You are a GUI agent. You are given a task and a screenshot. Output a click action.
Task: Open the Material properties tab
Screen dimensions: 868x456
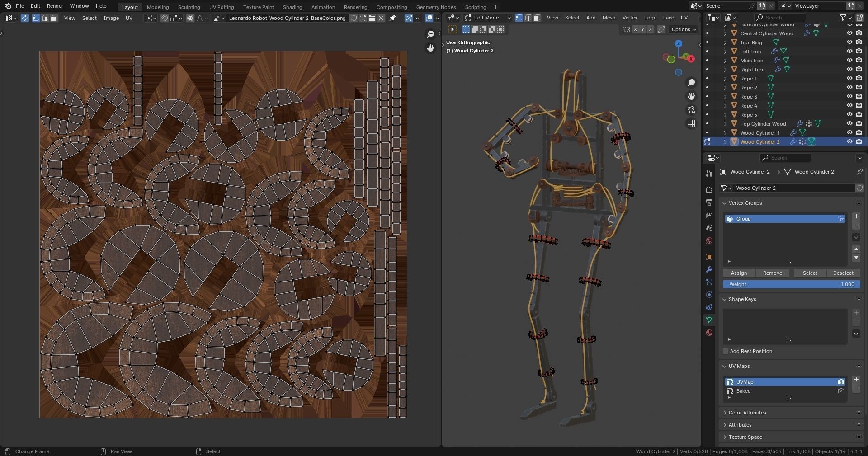click(709, 333)
